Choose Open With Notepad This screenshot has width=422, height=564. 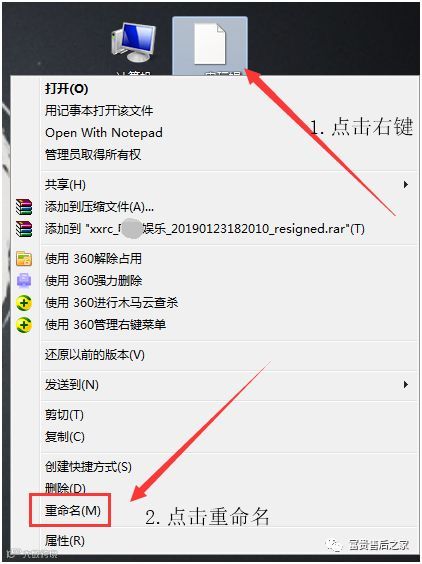pyautogui.click(x=104, y=133)
